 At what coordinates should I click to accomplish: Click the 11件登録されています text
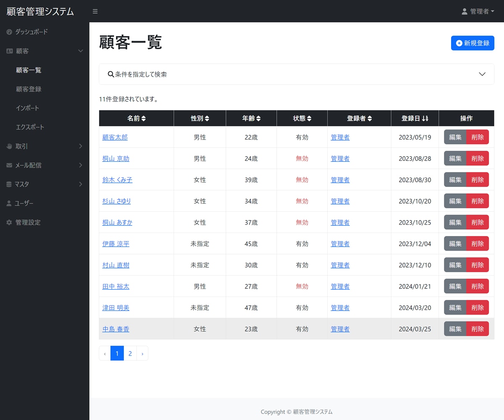[x=129, y=100]
